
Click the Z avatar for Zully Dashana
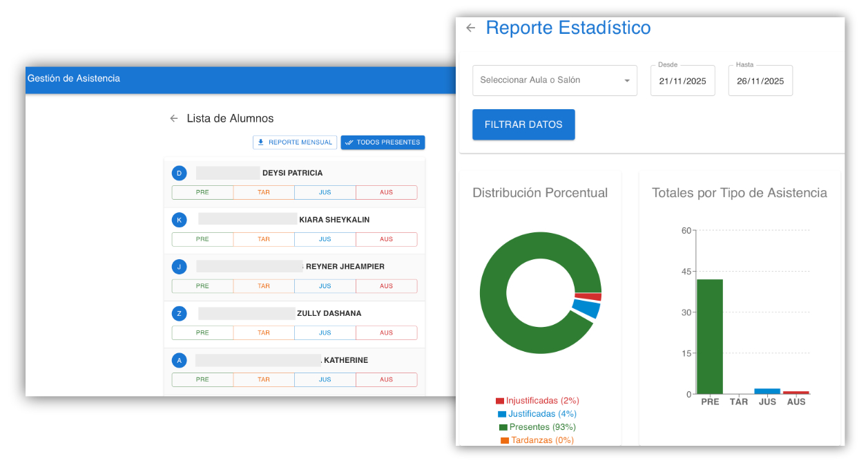click(x=179, y=314)
